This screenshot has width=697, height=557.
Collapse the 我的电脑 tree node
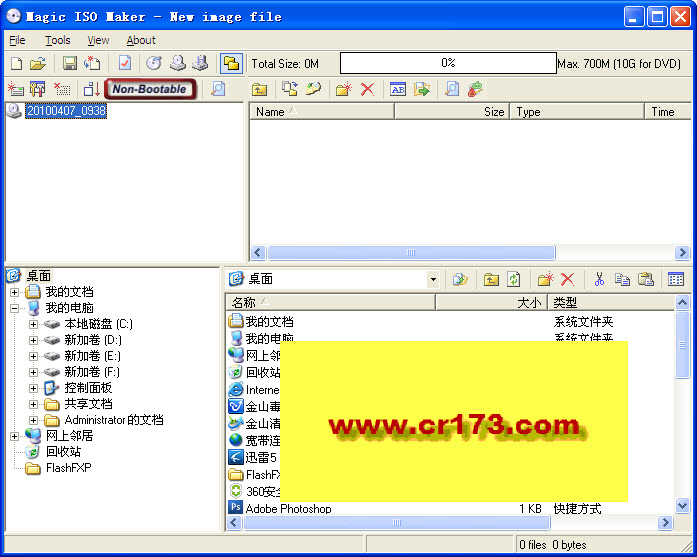point(15,308)
